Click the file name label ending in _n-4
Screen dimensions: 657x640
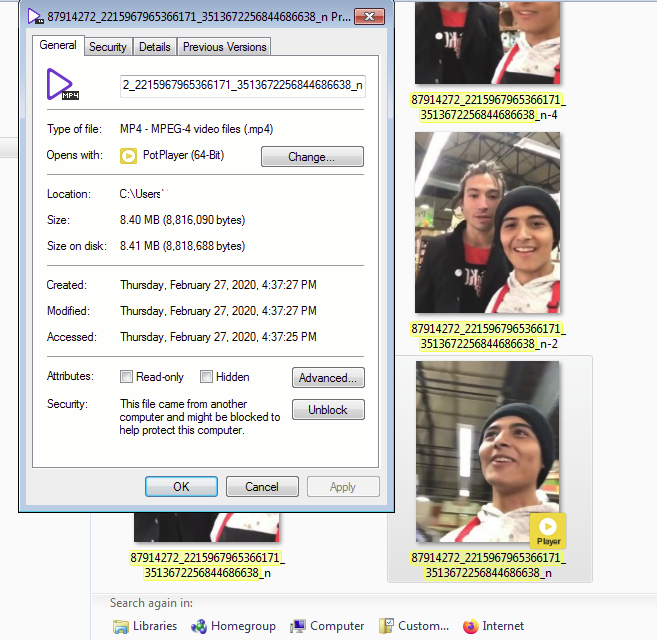pyautogui.click(x=488, y=107)
